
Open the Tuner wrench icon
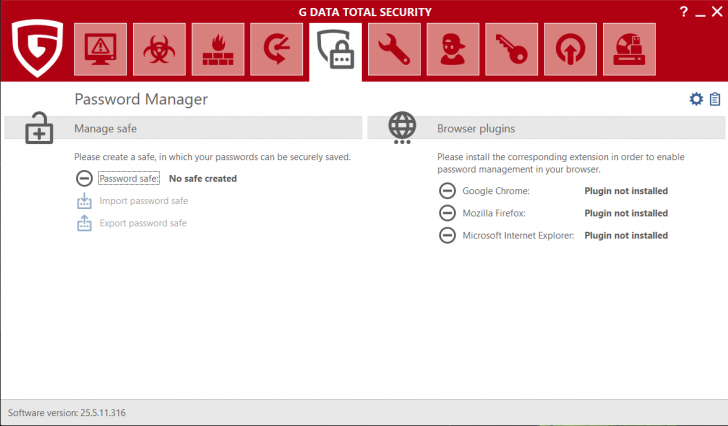[x=394, y=49]
